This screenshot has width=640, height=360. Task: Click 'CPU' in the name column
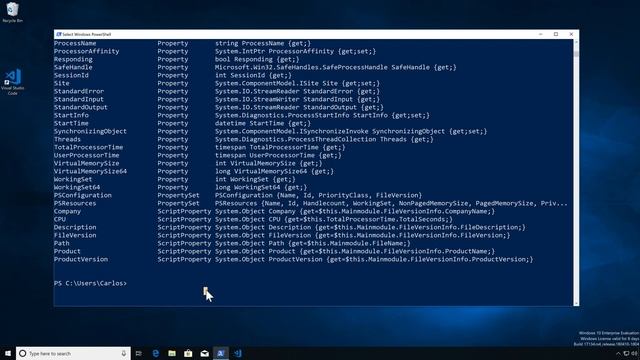60,219
